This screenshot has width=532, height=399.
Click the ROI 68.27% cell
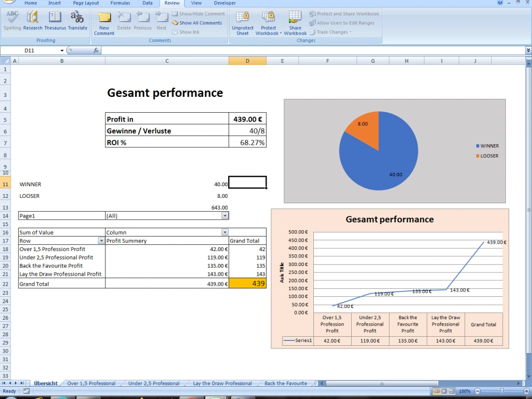[247, 143]
